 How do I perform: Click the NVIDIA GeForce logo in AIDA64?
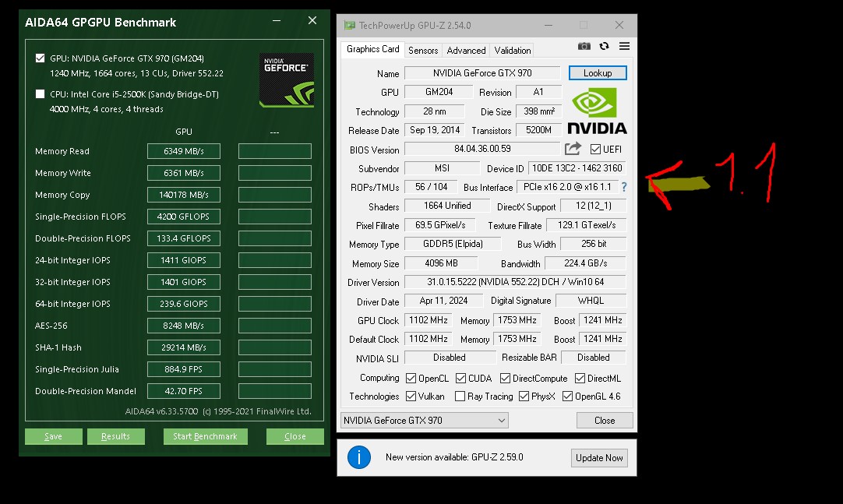[x=287, y=80]
